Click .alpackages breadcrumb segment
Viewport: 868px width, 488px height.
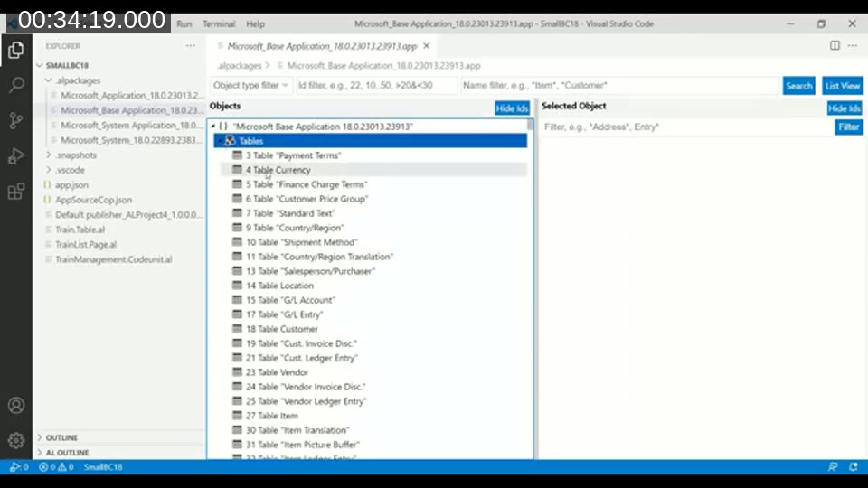pos(239,66)
